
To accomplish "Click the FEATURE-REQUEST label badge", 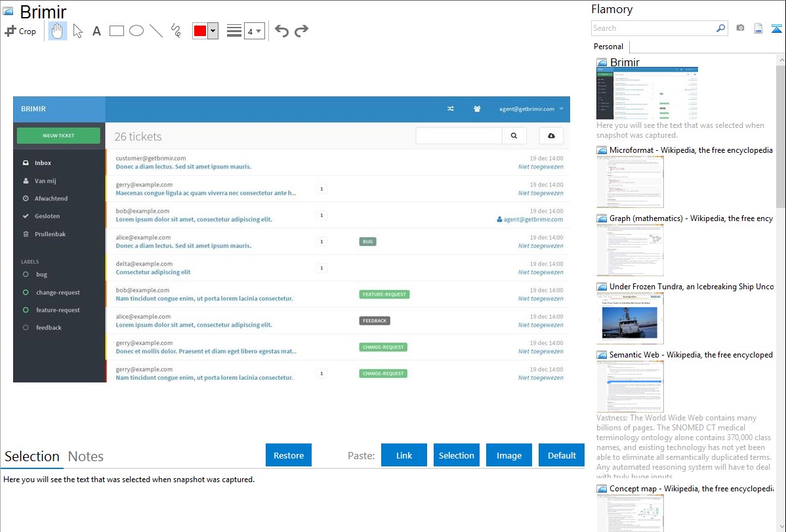I will (384, 295).
